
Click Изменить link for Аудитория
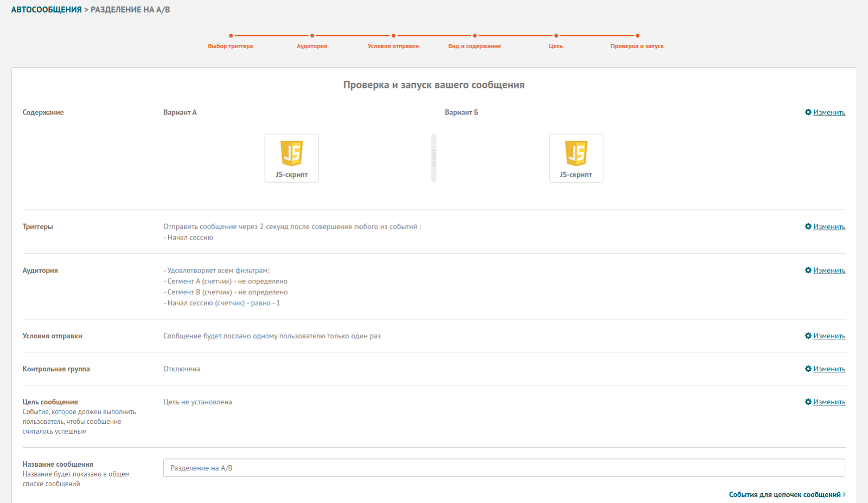(x=829, y=271)
